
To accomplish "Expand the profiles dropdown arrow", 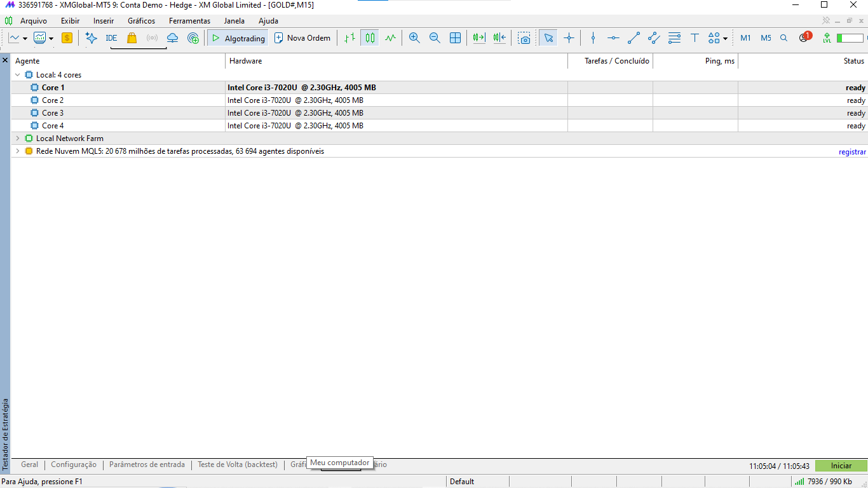I will (51, 38).
